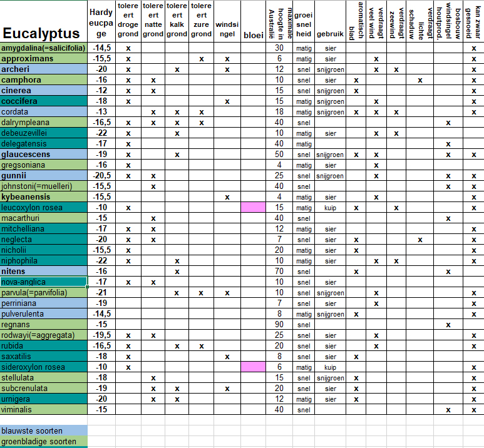Select the 'cordata' species cell
This screenshot has height=448, width=484.
(44, 112)
